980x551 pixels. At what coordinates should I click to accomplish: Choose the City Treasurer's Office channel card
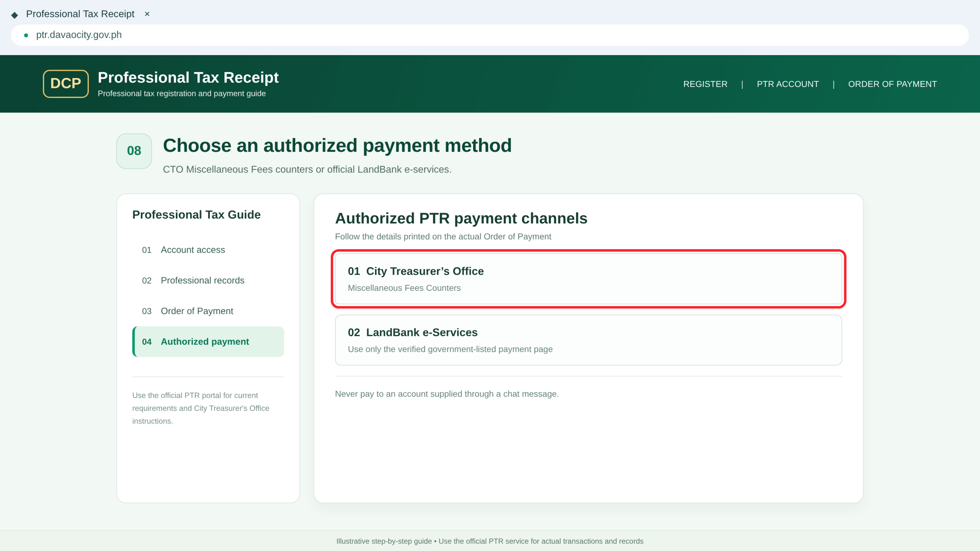(588, 279)
